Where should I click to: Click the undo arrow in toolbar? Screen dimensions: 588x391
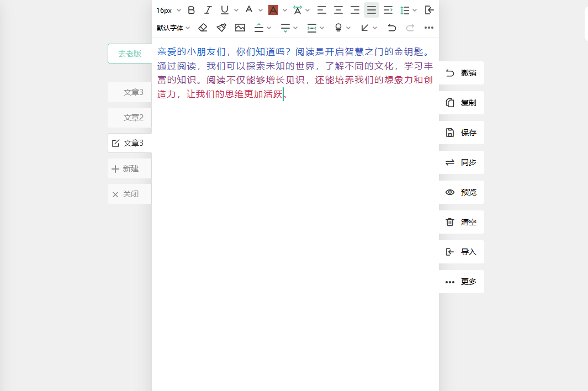(x=391, y=28)
